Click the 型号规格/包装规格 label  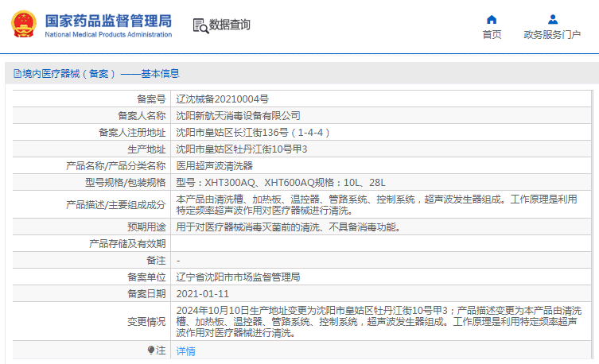point(126,183)
